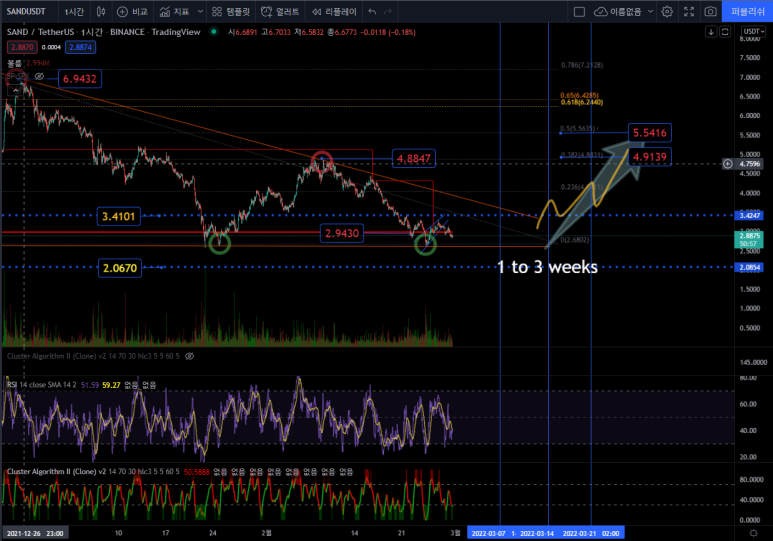Select the 0.786(7.2128) Fibonacci level label
The image size is (773, 541).
click(582, 65)
